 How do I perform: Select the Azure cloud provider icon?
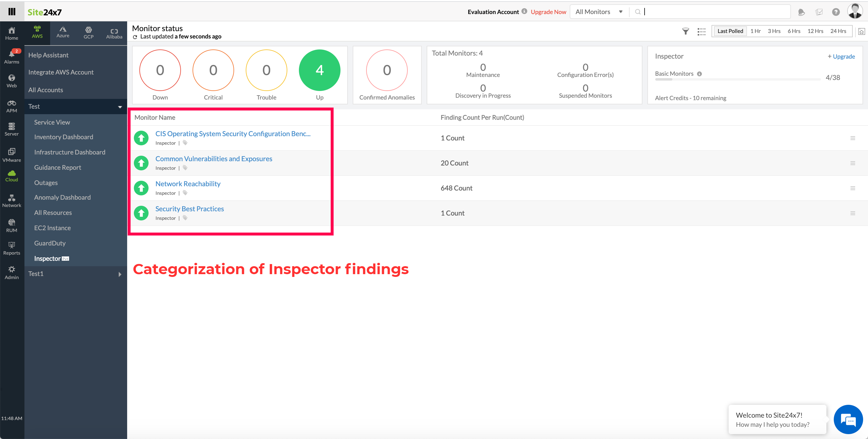(x=62, y=31)
